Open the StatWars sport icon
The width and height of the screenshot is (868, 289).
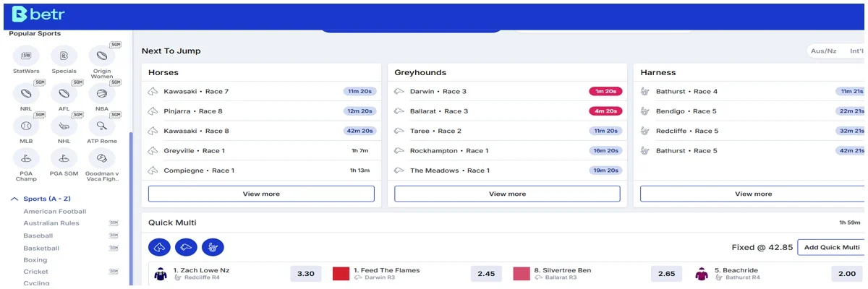point(26,56)
